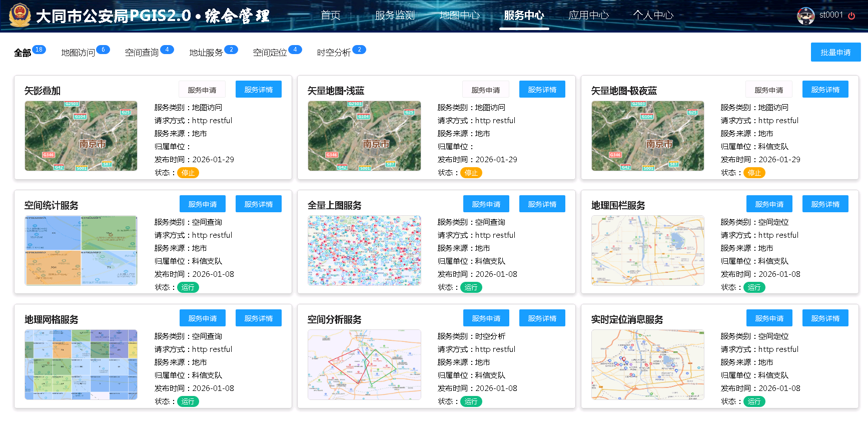Click the count badge 18 beside 全部

39,50
